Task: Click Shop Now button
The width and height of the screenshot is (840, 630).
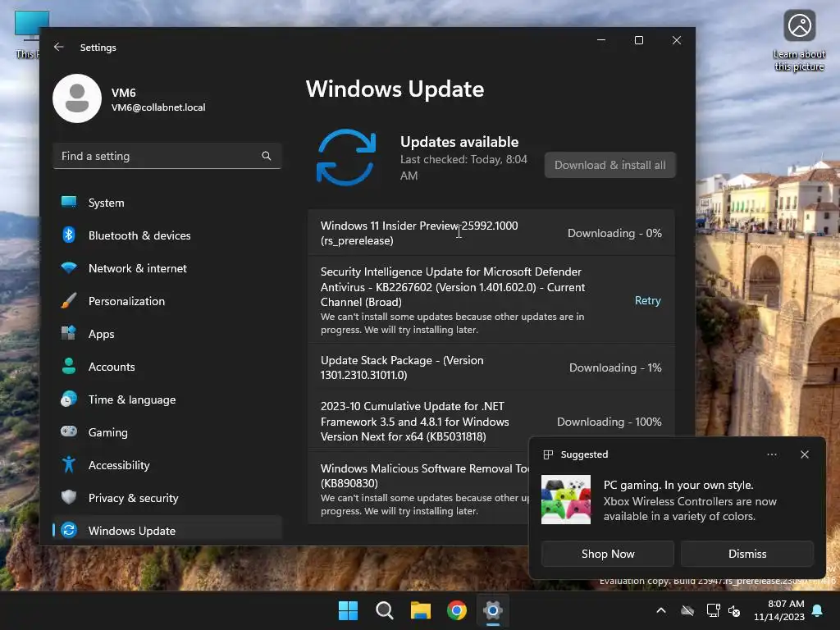Action: [x=608, y=554]
